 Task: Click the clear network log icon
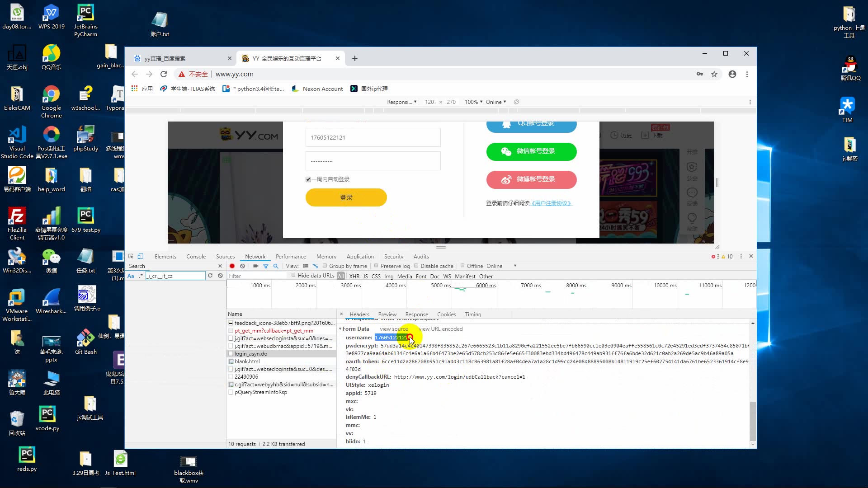(x=242, y=266)
